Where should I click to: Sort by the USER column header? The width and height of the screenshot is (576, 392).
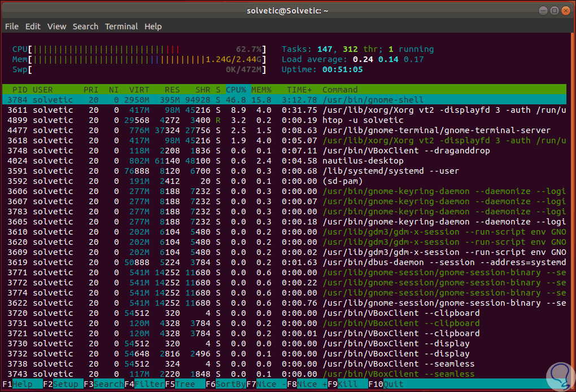[42, 90]
